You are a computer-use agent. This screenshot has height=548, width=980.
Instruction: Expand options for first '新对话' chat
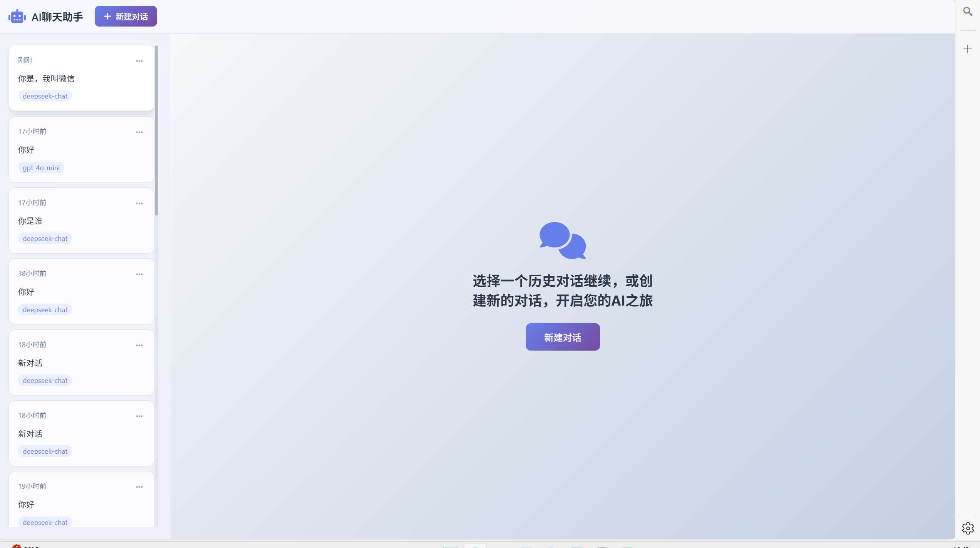pyautogui.click(x=139, y=345)
